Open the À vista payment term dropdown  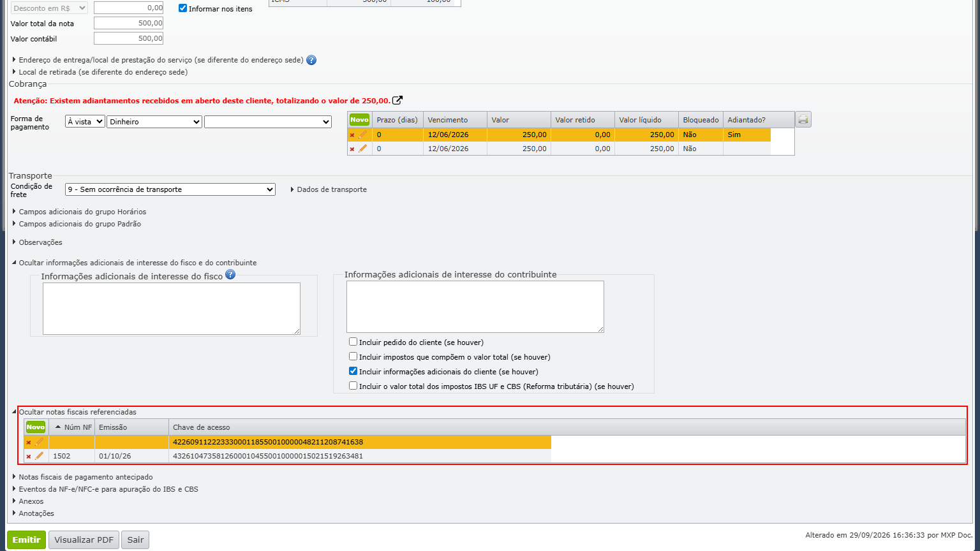[85, 121]
